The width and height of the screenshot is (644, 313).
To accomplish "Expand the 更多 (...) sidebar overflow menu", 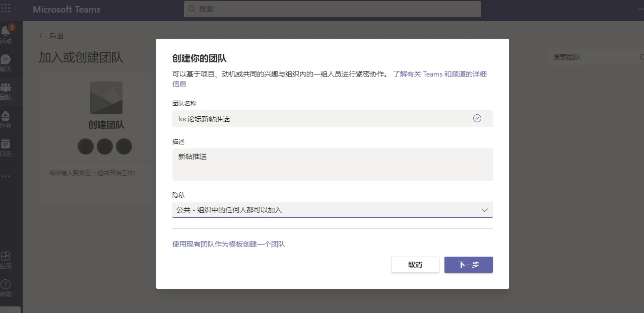I will tap(7, 176).
